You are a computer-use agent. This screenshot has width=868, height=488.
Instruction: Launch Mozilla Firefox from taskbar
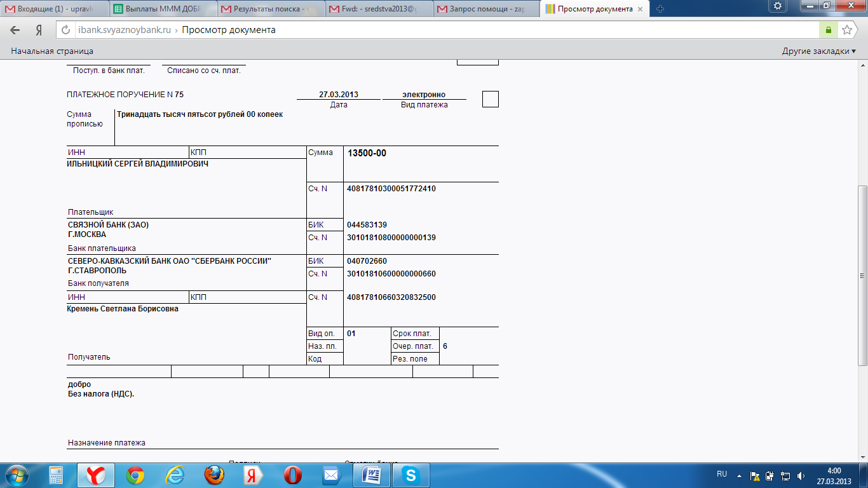pyautogui.click(x=215, y=475)
